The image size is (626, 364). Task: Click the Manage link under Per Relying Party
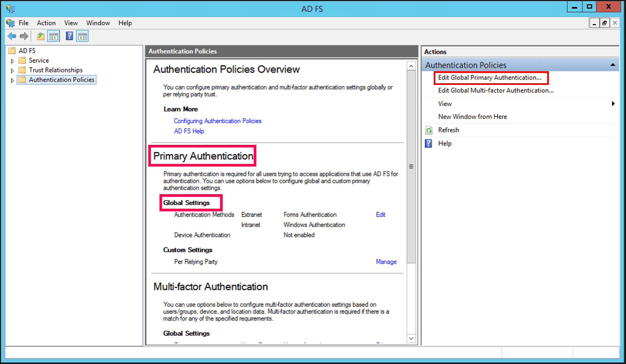[x=386, y=262]
